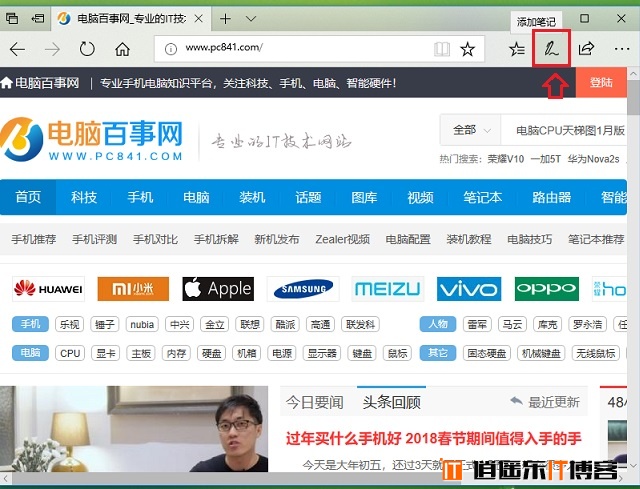Screen dimensions: 640x489
Task: Select 首页 in navigation bar
Action: (x=28, y=197)
